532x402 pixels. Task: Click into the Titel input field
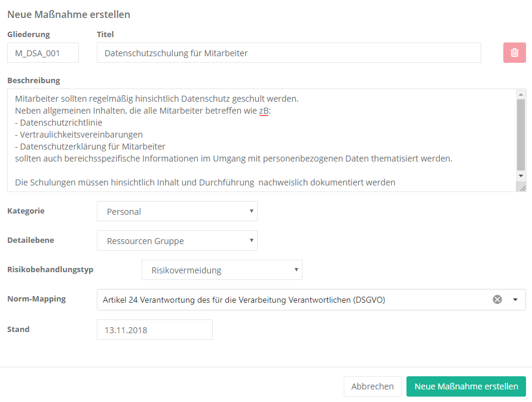pyautogui.click(x=289, y=53)
